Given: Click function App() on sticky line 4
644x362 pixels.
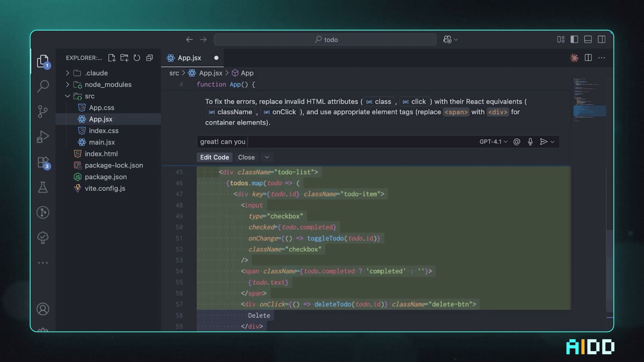Looking at the screenshot, I should coord(226,84).
